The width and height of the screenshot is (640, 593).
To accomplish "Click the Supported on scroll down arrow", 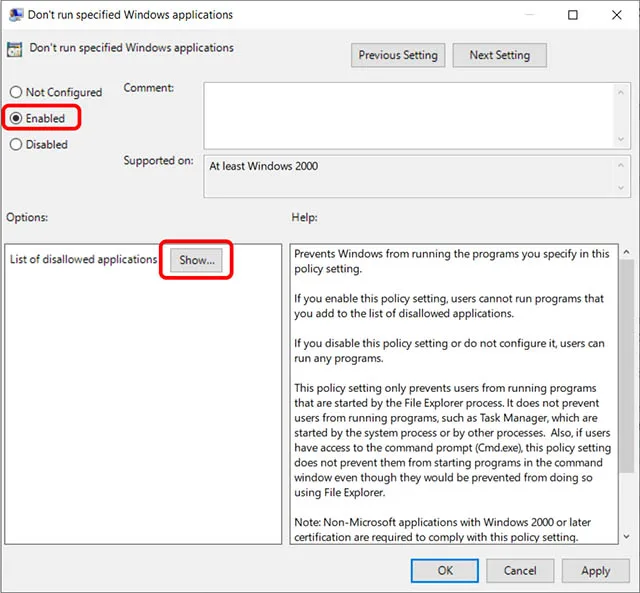I will (621, 188).
